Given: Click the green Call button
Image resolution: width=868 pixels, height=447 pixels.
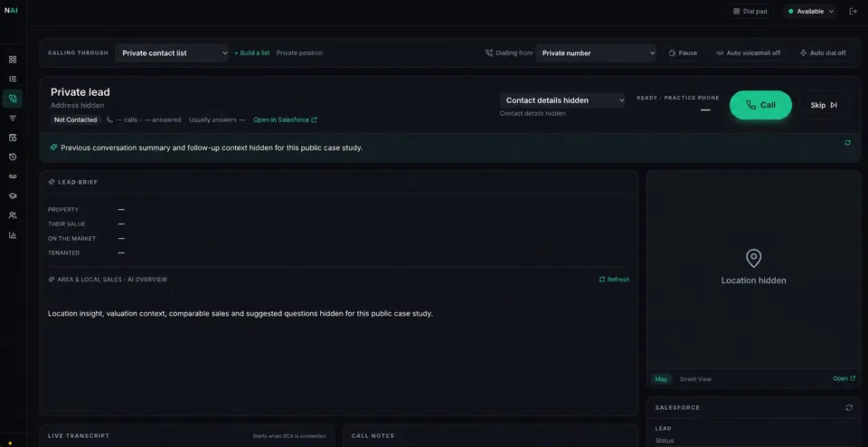Looking at the screenshot, I should (760, 105).
